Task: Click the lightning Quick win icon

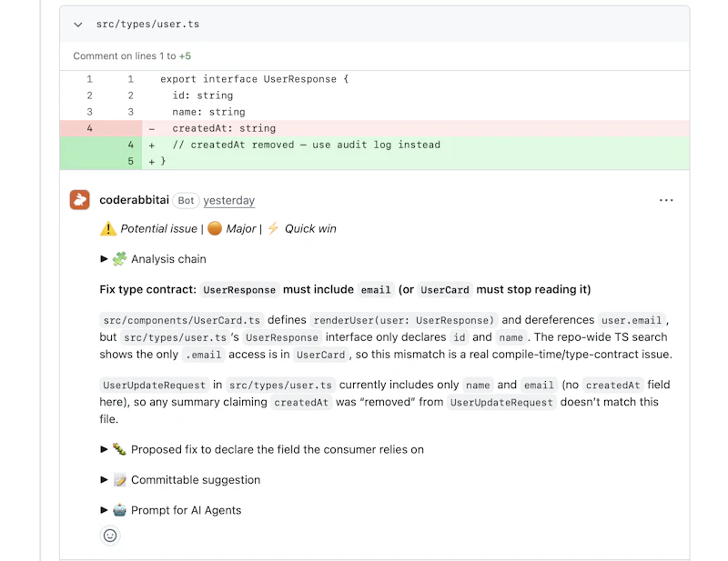Action: point(274,228)
